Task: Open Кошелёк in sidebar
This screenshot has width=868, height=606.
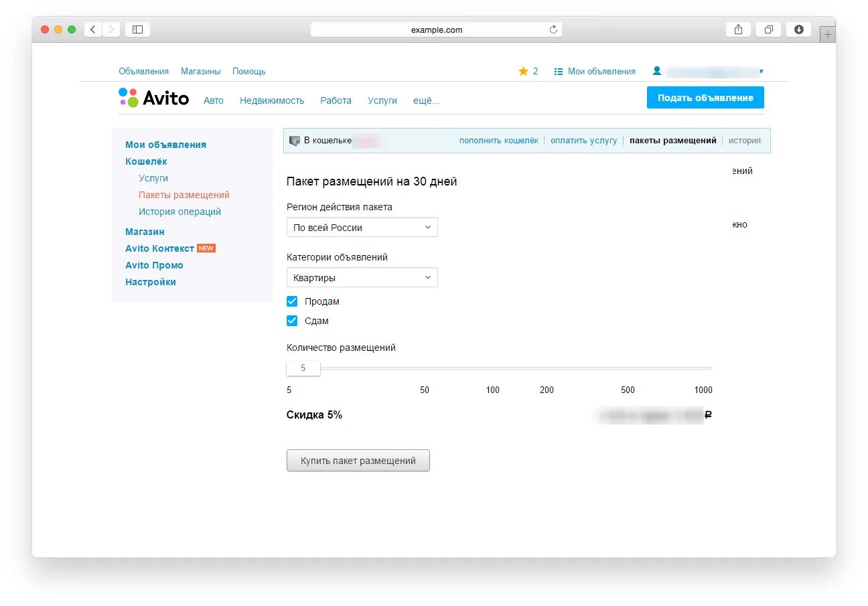Action: pyautogui.click(x=146, y=161)
